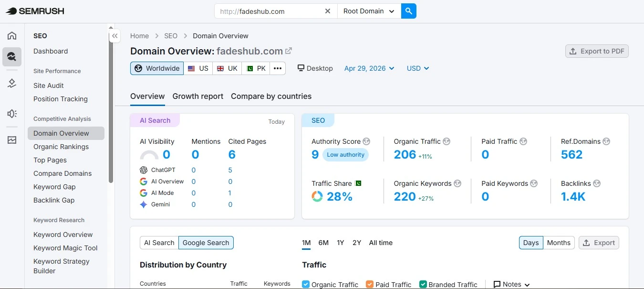Viewport: 644px width, 289px height.
Task: Click the Authority Score globe icon
Action: tap(366, 141)
